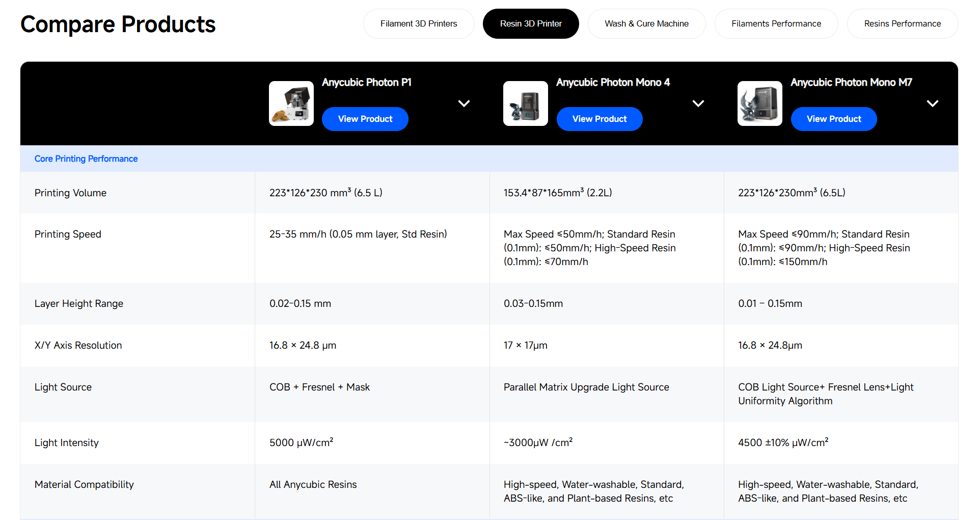Click the Anycubic Photon Mono M7 title
This screenshot has height=520, width=980.
tap(852, 83)
